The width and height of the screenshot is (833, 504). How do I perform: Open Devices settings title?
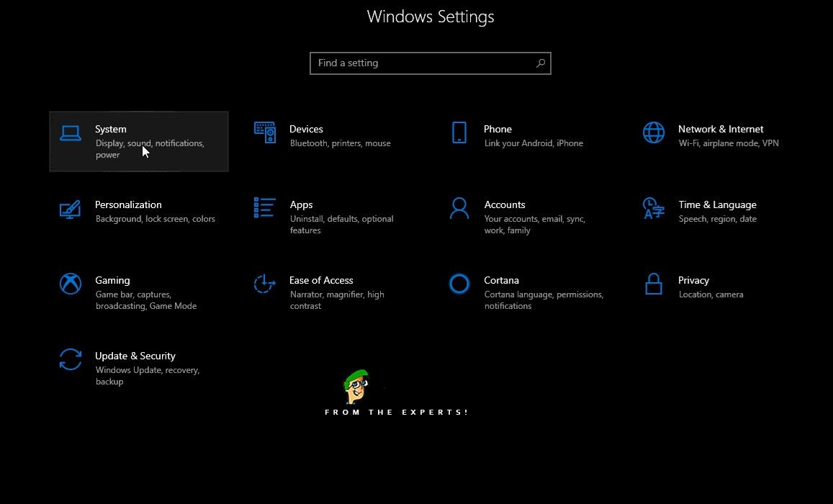pyautogui.click(x=306, y=129)
